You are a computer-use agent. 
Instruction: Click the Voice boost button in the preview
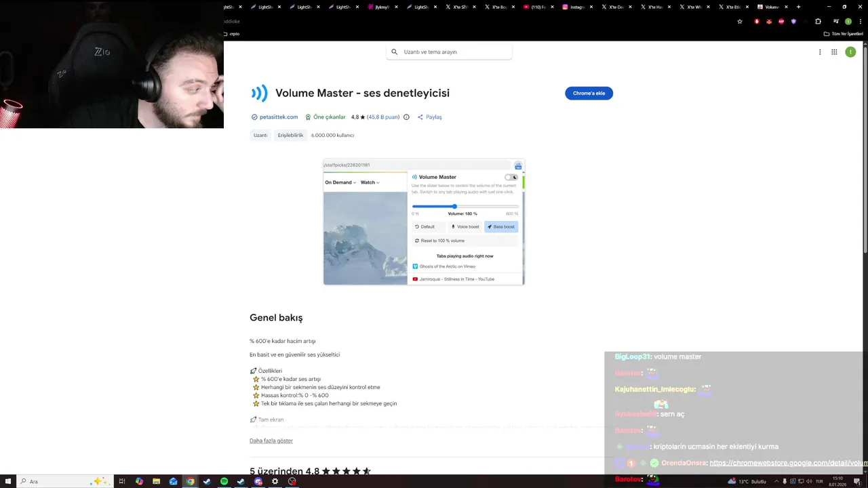[x=465, y=226]
